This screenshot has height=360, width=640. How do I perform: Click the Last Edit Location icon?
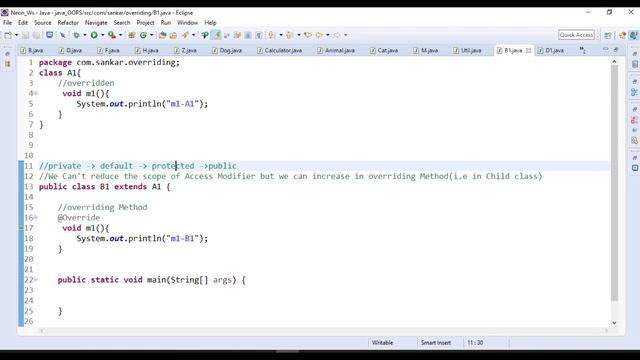[x=308, y=35]
